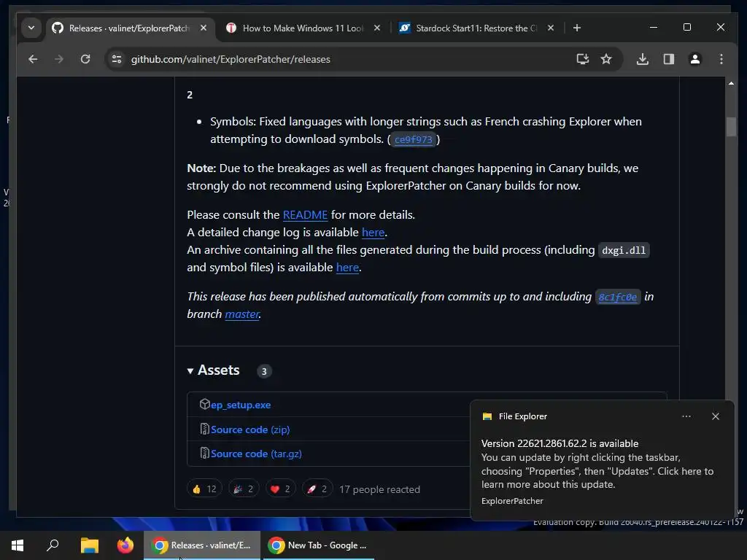Switch to How to Make Windows 11 tab

pyautogui.click(x=303, y=28)
